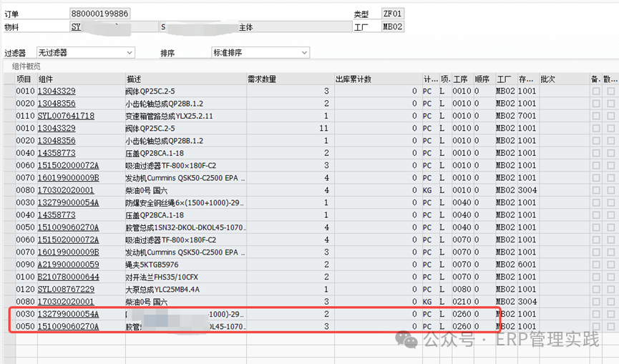
Task: Open component link SYL007641718
Action: point(66,116)
